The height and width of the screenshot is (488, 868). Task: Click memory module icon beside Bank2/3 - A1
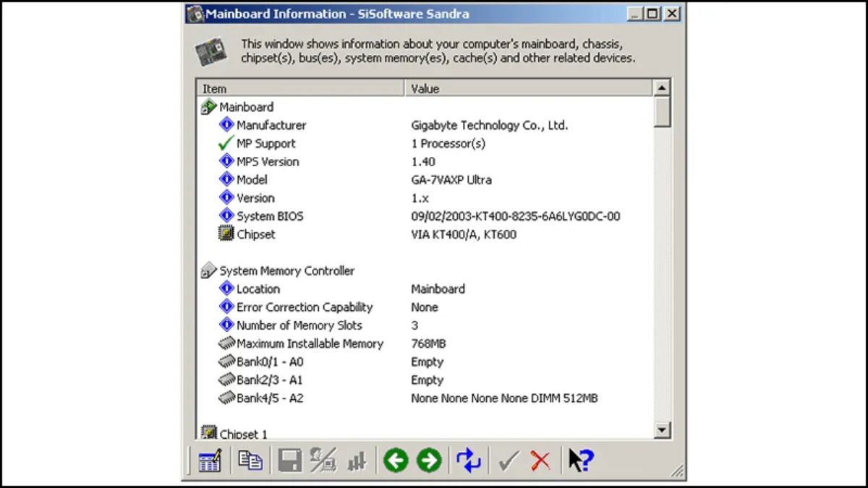click(226, 380)
